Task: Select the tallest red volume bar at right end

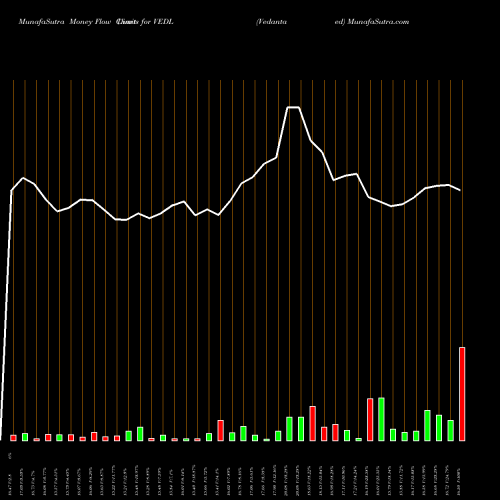Action: pos(462,394)
